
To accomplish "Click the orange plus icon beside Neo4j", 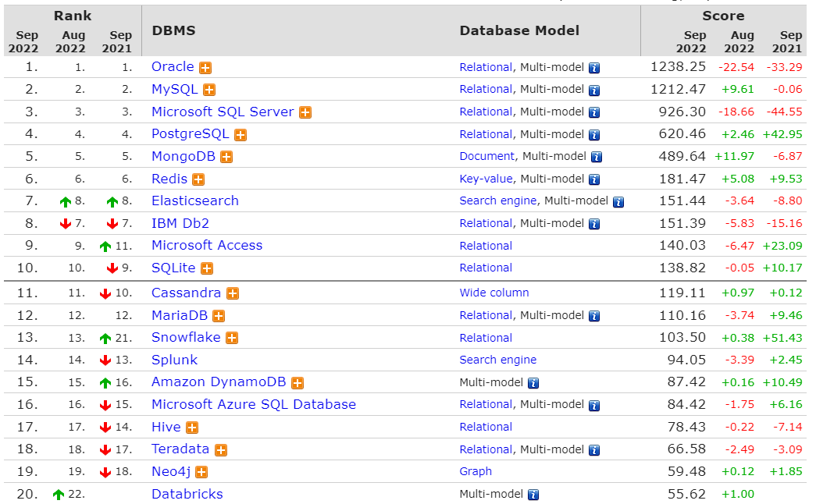I will tap(201, 473).
